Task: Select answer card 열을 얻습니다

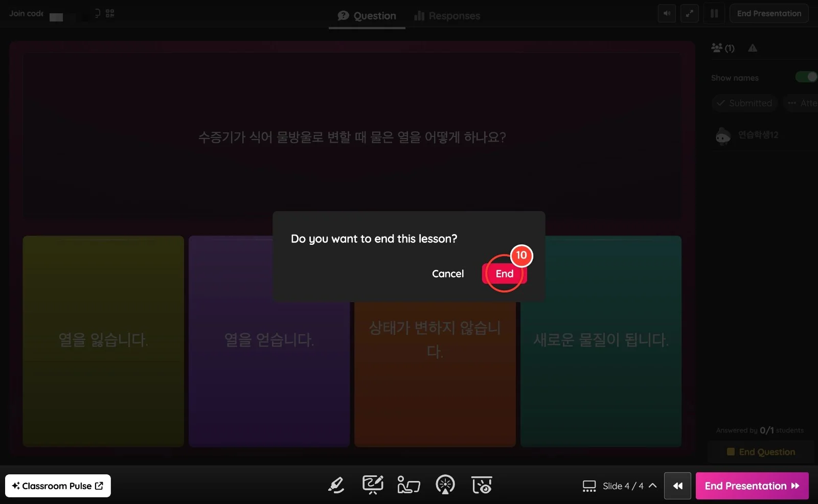Action: pyautogui.click(x=269, y=341)
